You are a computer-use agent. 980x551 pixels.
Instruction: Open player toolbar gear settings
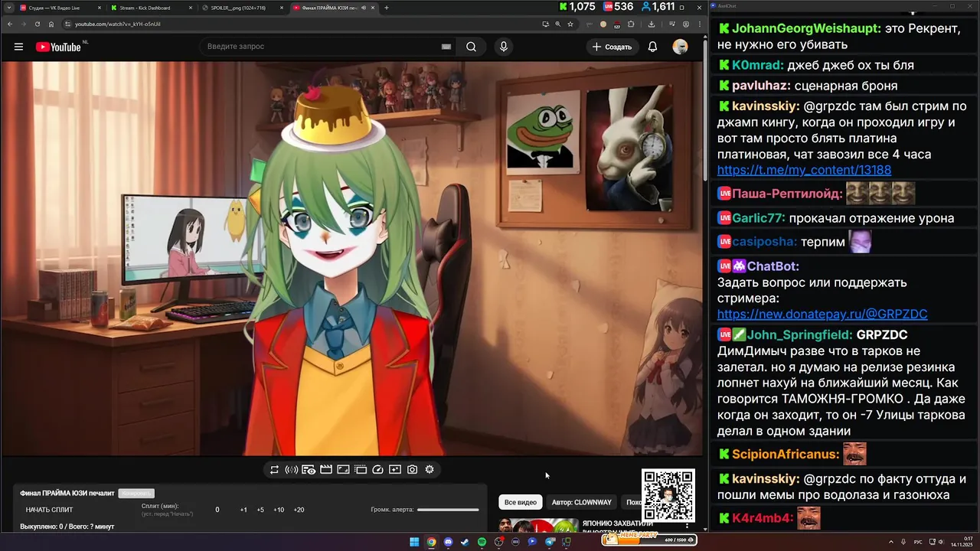[x=430, y=470]
